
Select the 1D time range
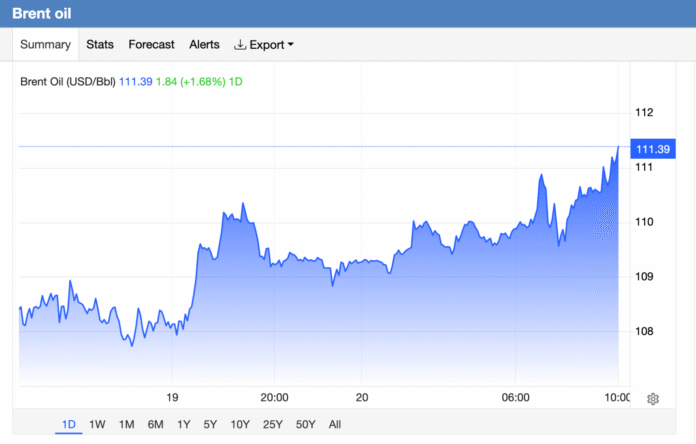(x=68, y=424)
